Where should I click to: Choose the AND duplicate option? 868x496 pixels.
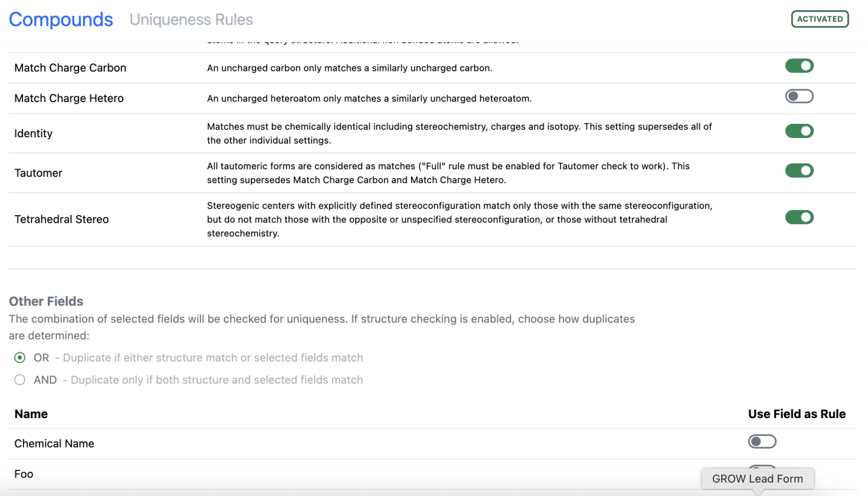(x=20, y=380)
